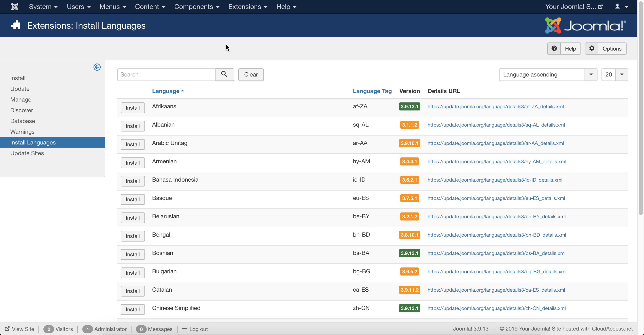Screen dimensions: 644x335
Task: Install the Afrikaans language
Action: coord(133,108)
